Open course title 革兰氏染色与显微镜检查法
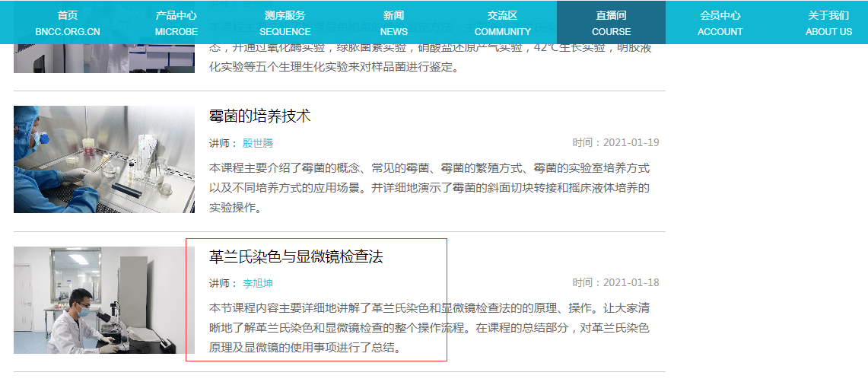868x382 pixels. point(296,257)
